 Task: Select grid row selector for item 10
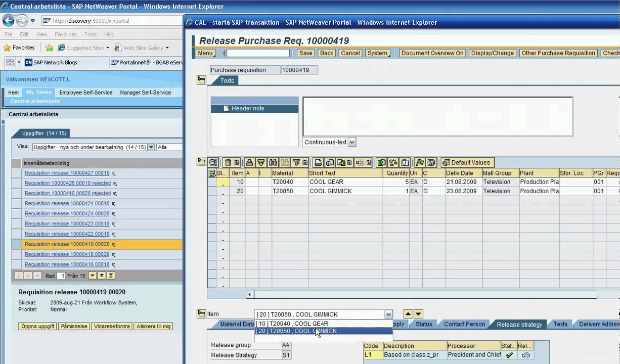coord(212,182)
